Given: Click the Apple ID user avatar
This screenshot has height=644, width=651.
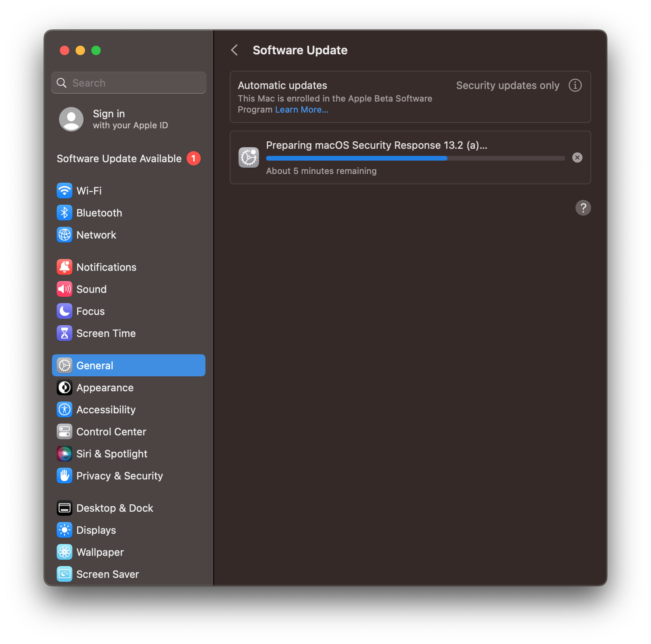Looking at the screenshot, I should click(71, 119).
